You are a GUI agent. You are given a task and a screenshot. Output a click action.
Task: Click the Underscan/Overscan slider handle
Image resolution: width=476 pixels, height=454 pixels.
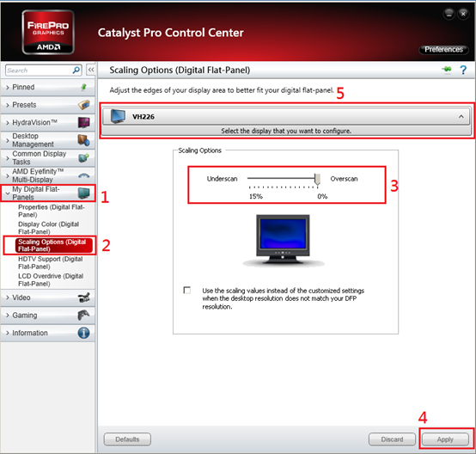pos(317,180)
